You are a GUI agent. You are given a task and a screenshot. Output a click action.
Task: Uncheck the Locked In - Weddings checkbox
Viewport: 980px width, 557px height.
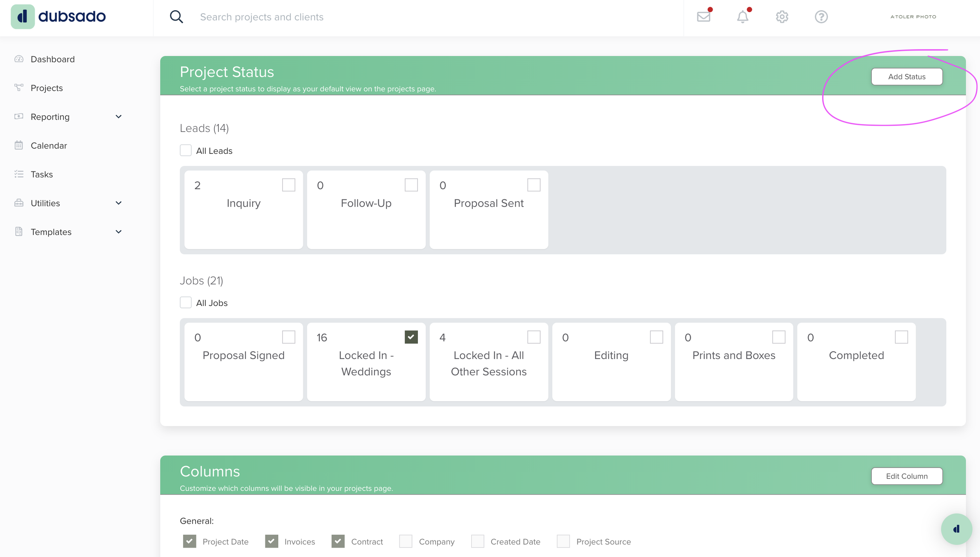pos(411,337)
